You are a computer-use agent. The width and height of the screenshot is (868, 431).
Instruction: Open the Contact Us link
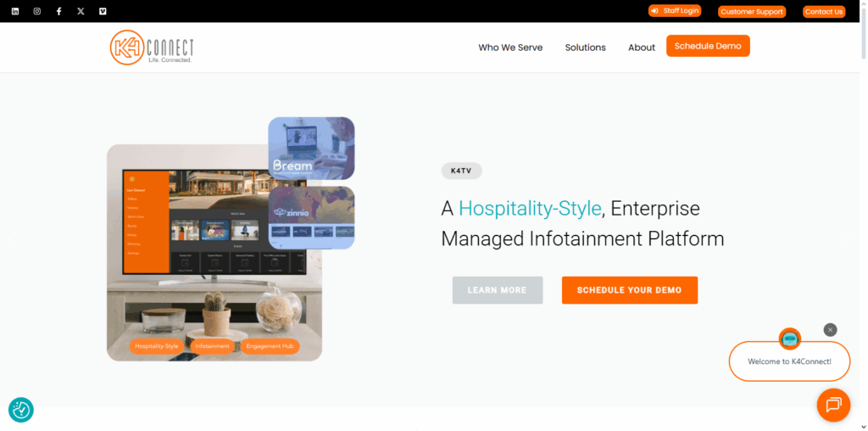point(824,12)
